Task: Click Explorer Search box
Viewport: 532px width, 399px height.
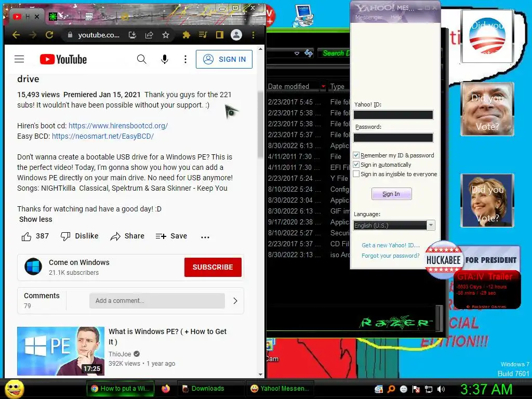Action: point(334,54)
